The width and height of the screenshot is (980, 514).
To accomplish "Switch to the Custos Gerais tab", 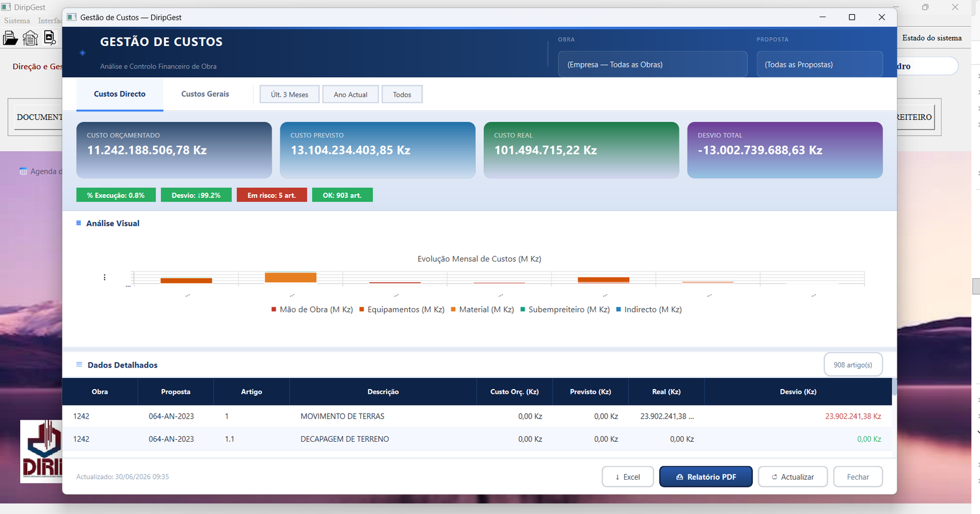I will coord(205,94).
